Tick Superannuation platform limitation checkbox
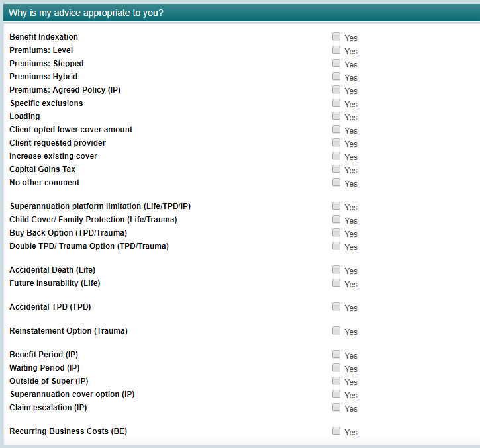The image size is (480, 448). pos(336,206)
